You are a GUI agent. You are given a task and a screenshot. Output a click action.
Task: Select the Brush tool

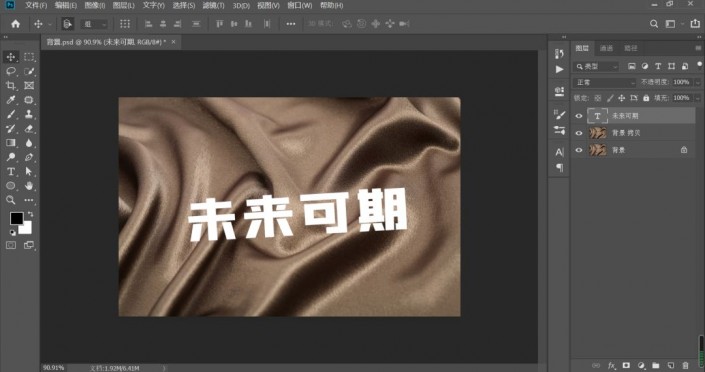click(x=11, y=114)
